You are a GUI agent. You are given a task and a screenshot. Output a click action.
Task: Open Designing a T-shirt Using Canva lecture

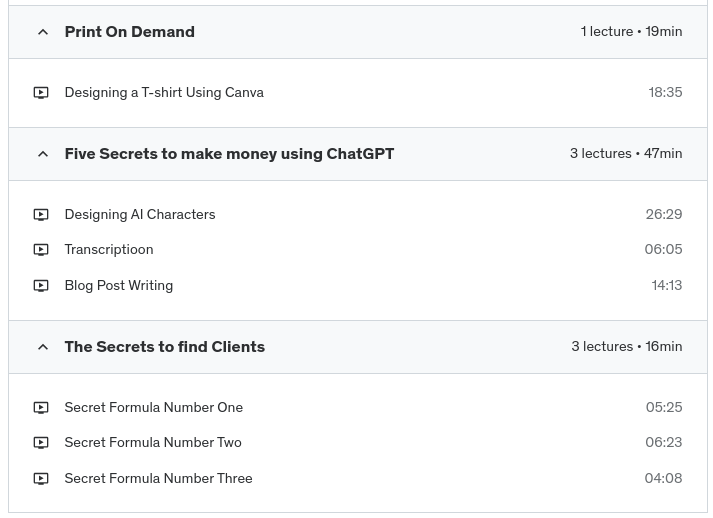[x=164, y=93]
